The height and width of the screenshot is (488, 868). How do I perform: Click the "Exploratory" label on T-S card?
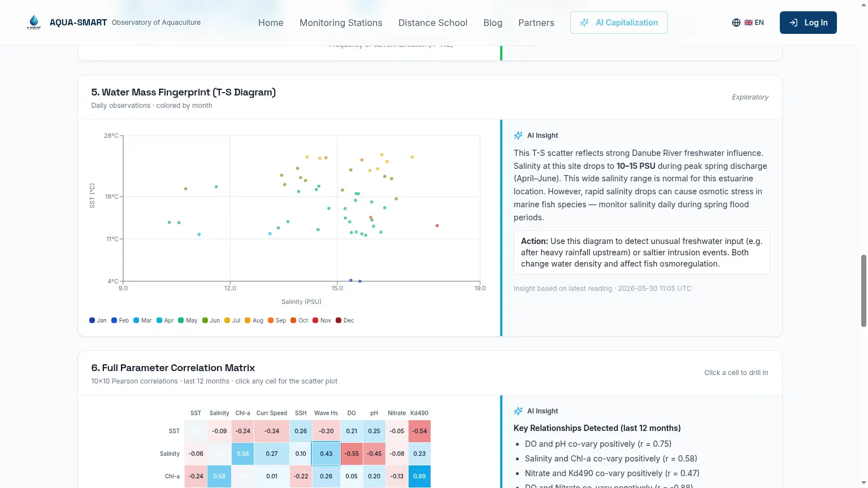pos(750,97)
